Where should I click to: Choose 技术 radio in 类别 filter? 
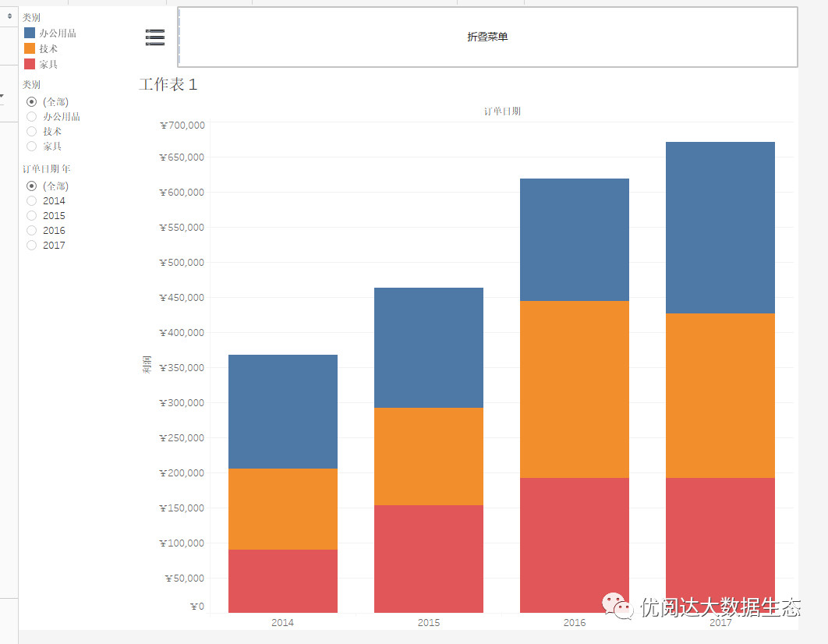tap(32, 131)
